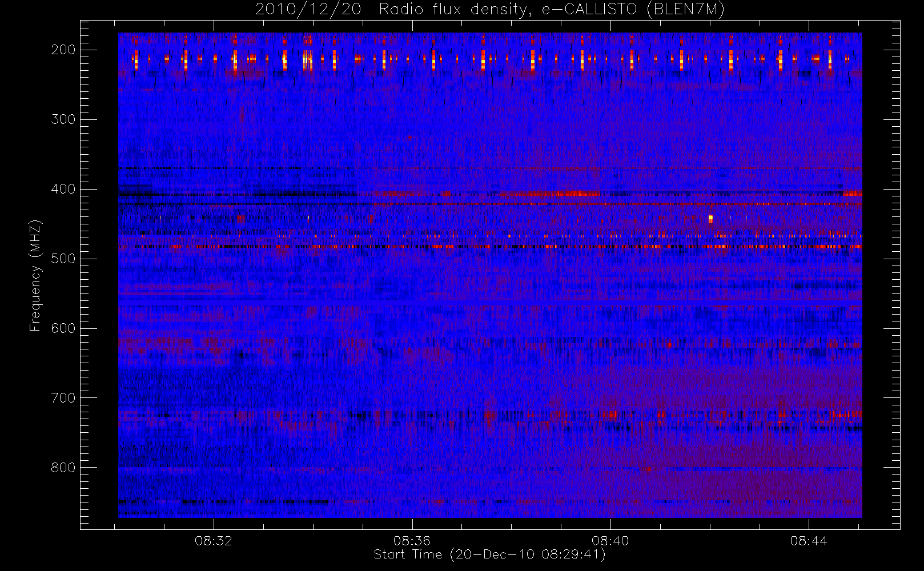
Task: Click the 08:40 time tick label
Action: (610, 541)
